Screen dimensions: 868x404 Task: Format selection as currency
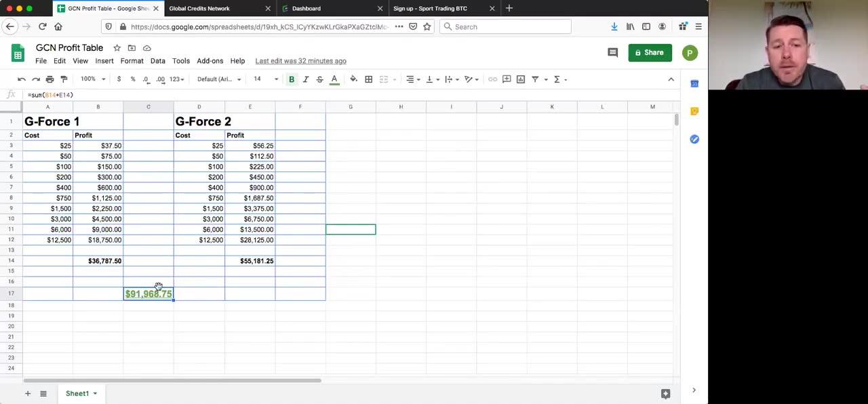119,79
